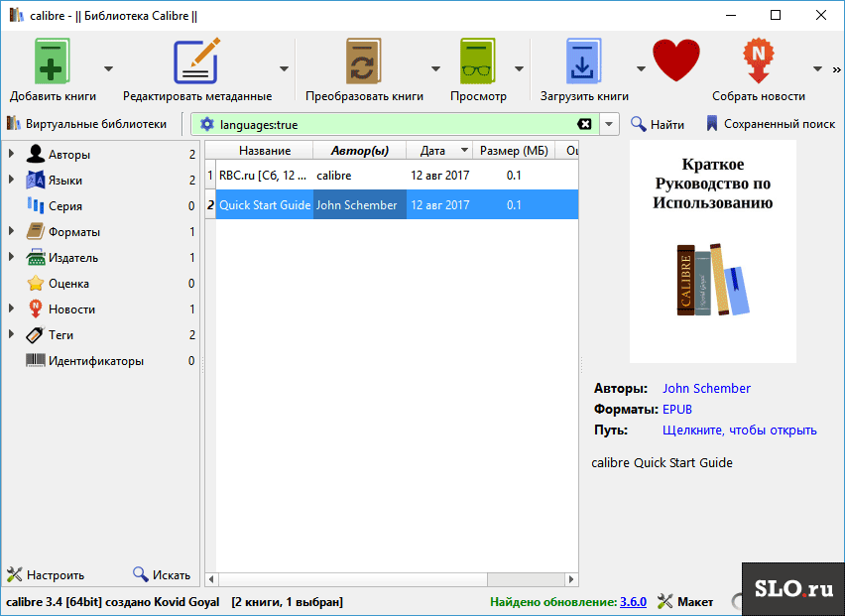Show more toolbar items via the » chevron

[x=836, y=69]
